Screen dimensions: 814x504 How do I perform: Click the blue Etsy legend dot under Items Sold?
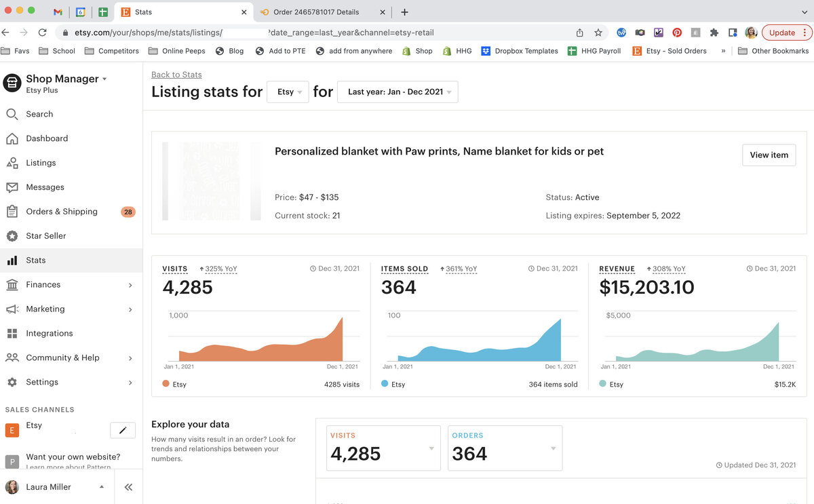click(385, 384)
